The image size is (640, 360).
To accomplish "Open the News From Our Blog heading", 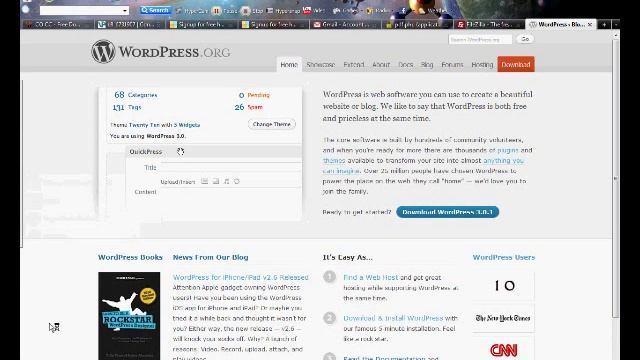I will tap(211, 258).
